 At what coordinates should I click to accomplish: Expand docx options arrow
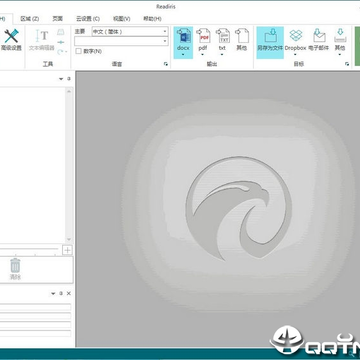183,54
